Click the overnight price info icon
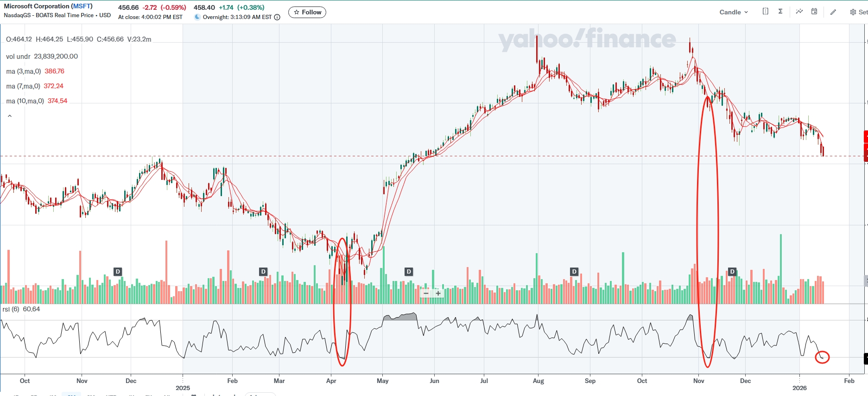 pos(277,17)
